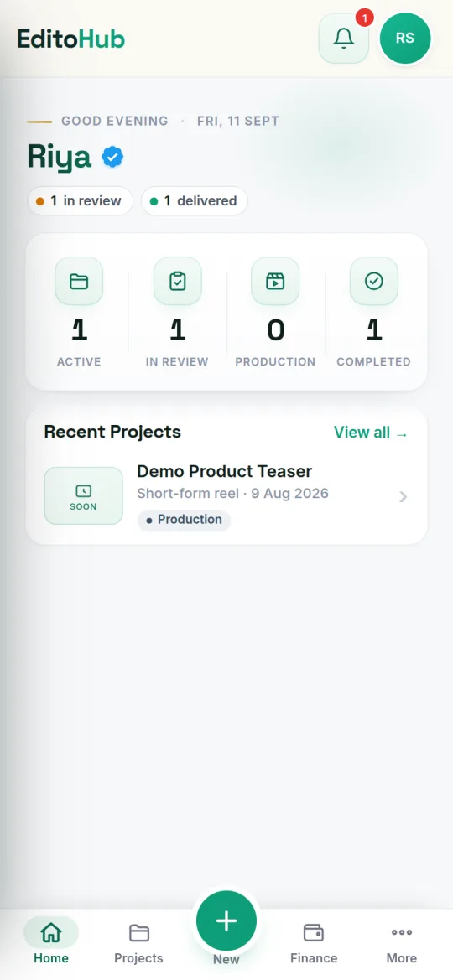The image size is (453, 980).
Task: Click the blue verified badge next to Riya
Action: click(x=112, y=158)
